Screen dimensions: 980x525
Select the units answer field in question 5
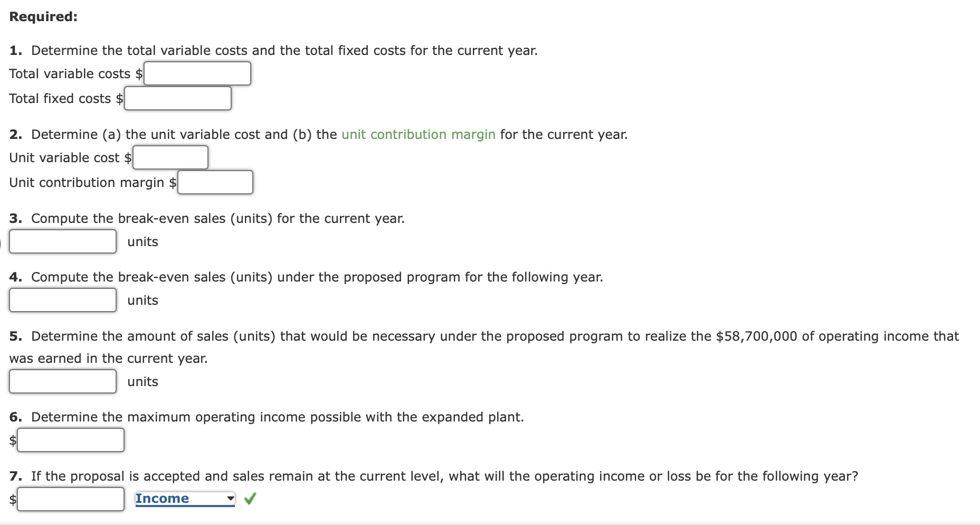tap(62, 381)
